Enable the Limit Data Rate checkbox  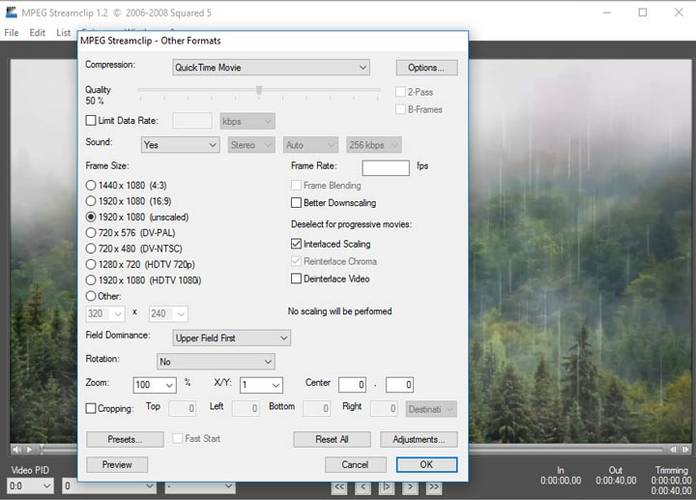pos(91,120)
